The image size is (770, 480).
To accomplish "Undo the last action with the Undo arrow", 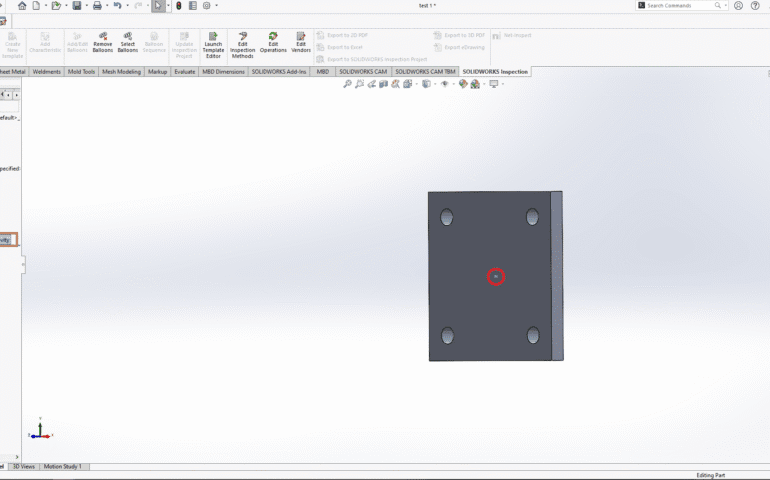I will (117, 5).
